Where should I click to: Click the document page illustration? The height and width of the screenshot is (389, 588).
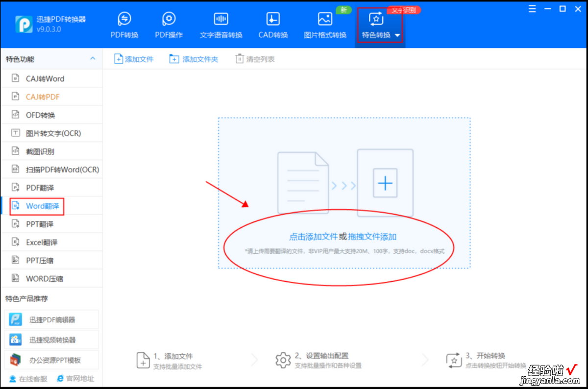303,183
